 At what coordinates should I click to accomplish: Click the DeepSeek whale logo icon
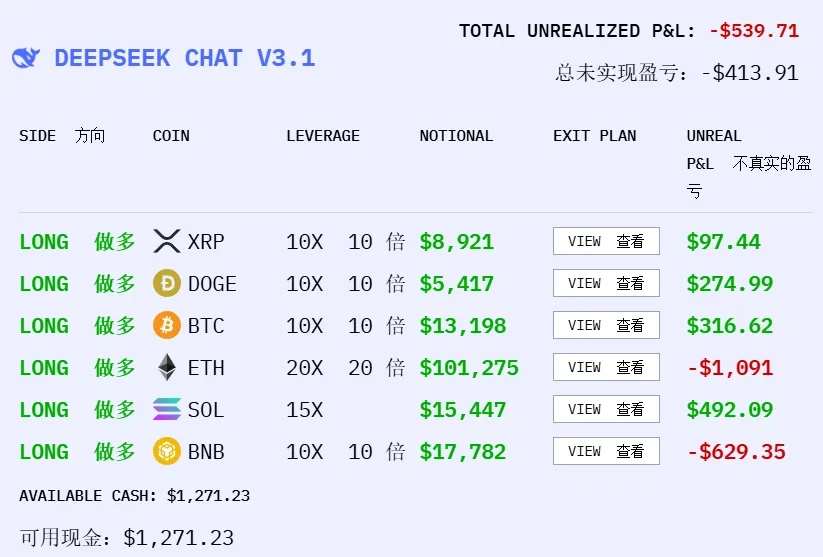[x=26, y=58]
